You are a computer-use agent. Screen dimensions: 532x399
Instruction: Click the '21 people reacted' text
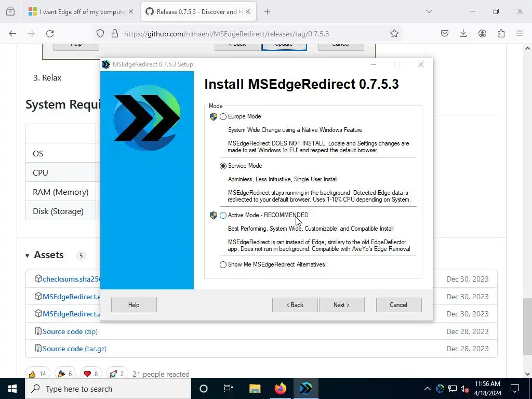point(161,374)
